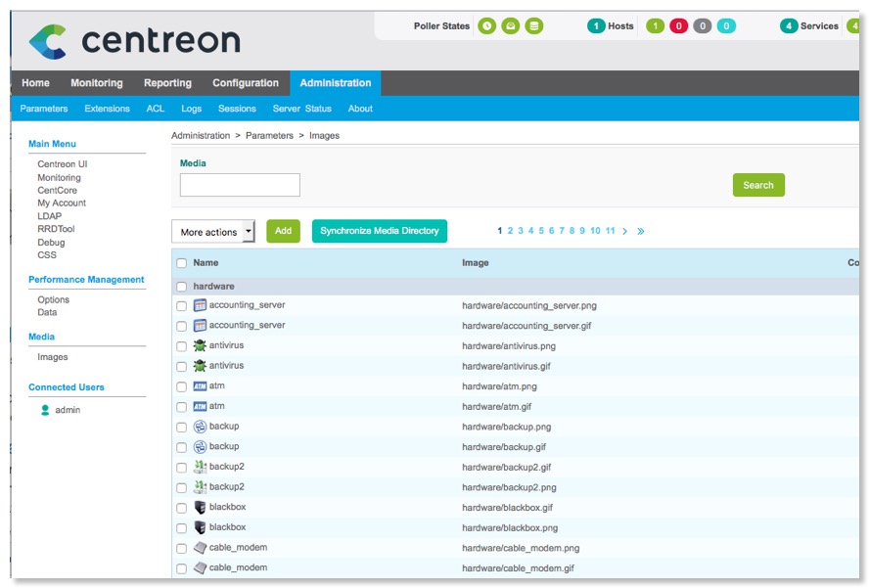Click the green Search button

pyautogui.click(x=757, y=185)
